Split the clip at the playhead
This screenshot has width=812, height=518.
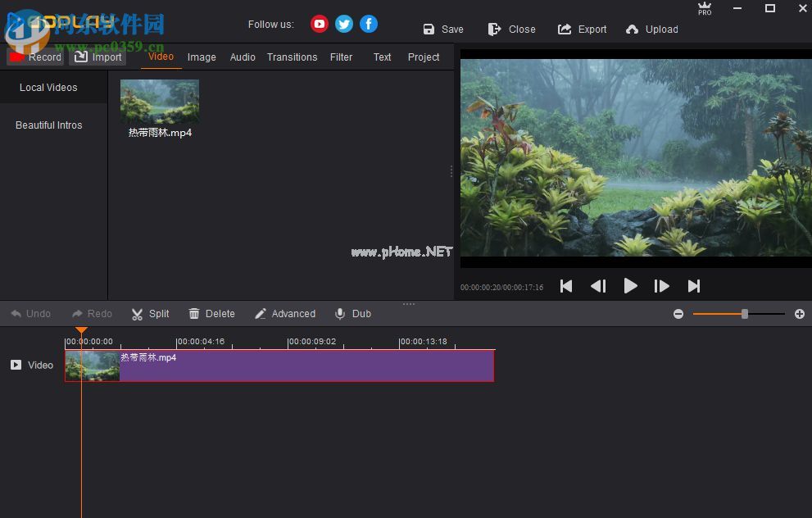[x=150, y=314]
